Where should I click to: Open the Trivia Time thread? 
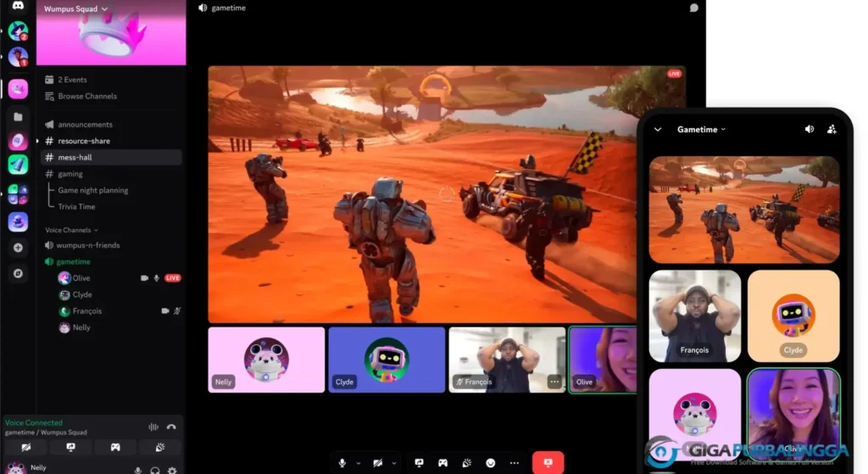(76, 207)
